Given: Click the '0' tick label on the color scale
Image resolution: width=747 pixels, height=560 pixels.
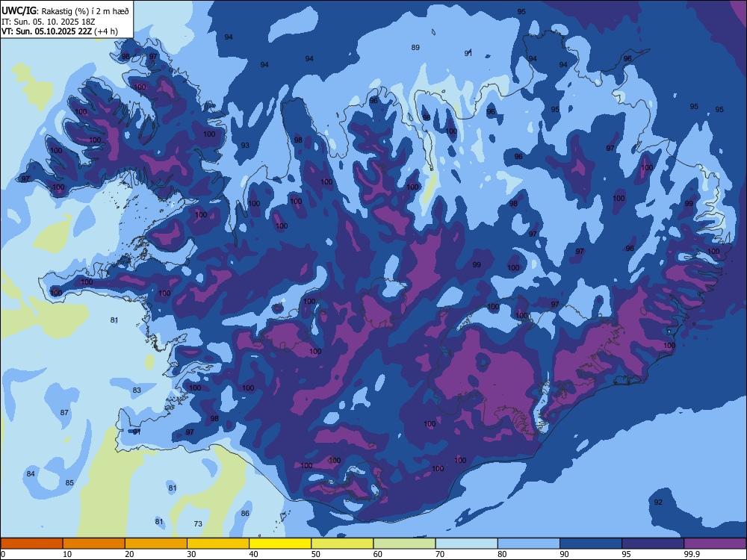Looking at the screenshot, I should pos(3,554).
